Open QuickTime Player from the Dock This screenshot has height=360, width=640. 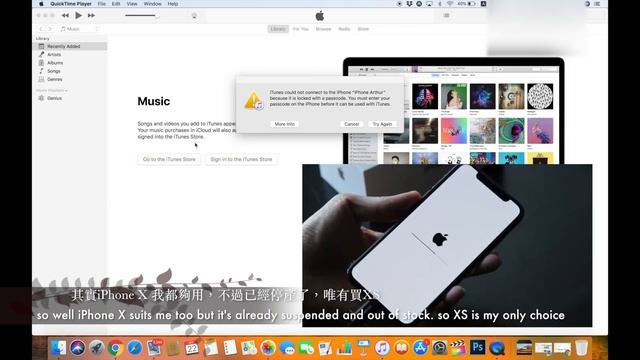pos(497,348)
